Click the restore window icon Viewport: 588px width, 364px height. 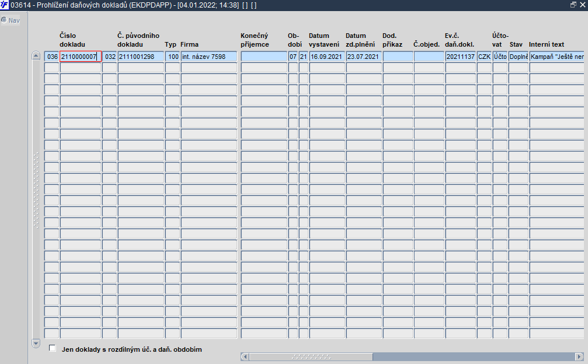pyautogui.click(x=573, y=5)
